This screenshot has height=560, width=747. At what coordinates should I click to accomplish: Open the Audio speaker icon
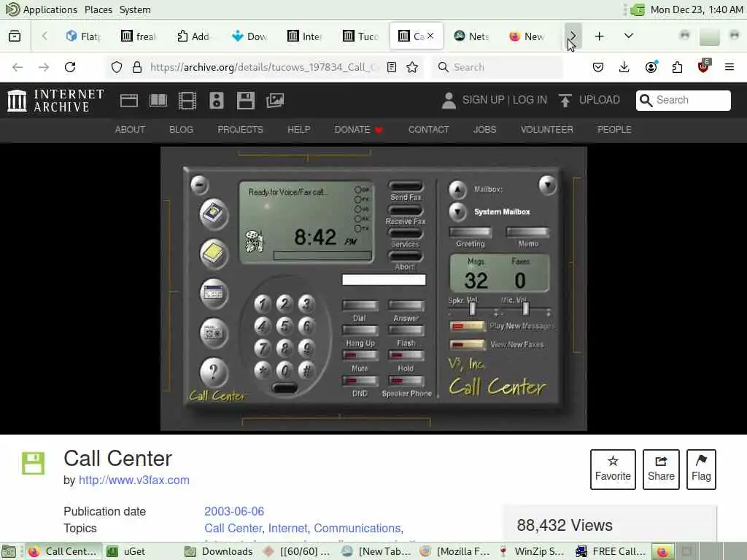(x=216, y=101)
